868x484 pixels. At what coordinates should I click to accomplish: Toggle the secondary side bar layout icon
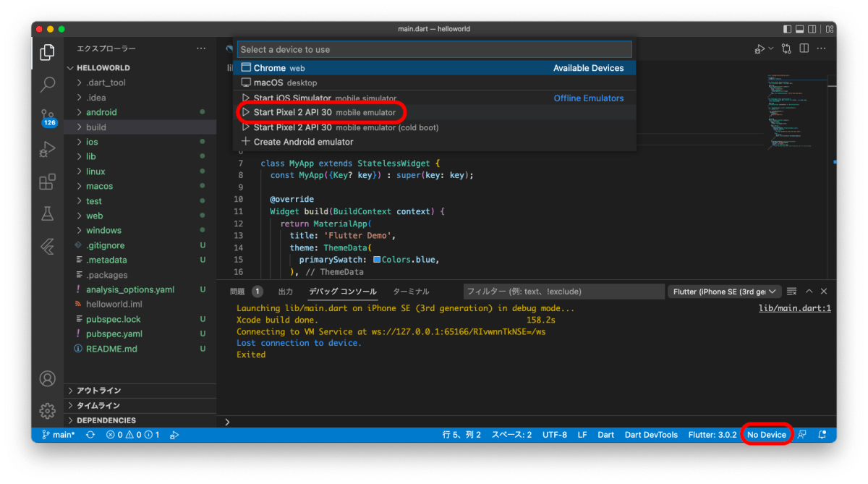coord(812,29)
